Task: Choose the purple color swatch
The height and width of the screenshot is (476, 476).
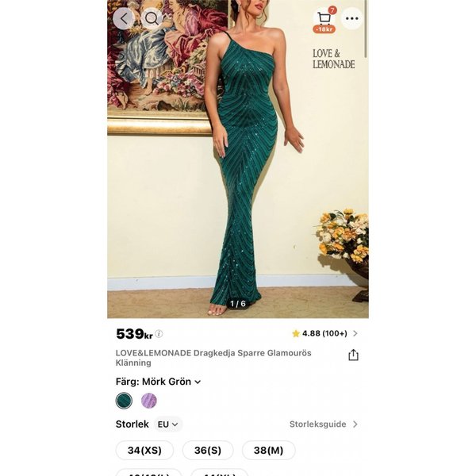Action: click(x=149, y=401)
